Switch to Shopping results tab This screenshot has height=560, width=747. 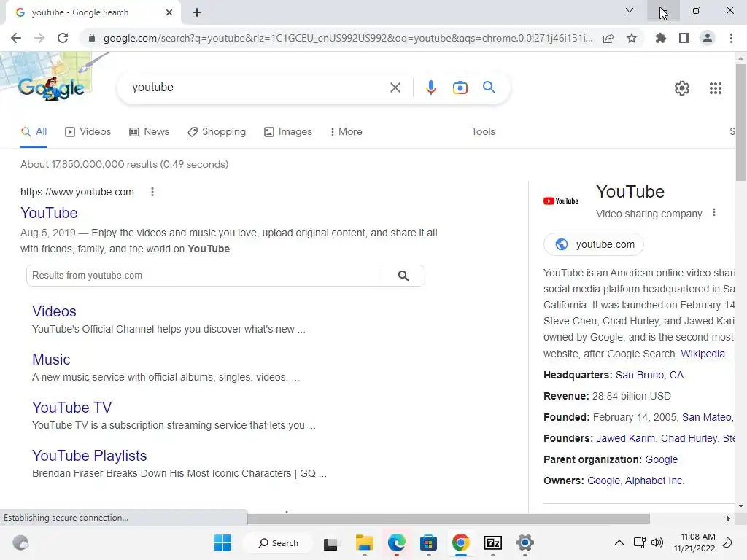pos(217,132)
